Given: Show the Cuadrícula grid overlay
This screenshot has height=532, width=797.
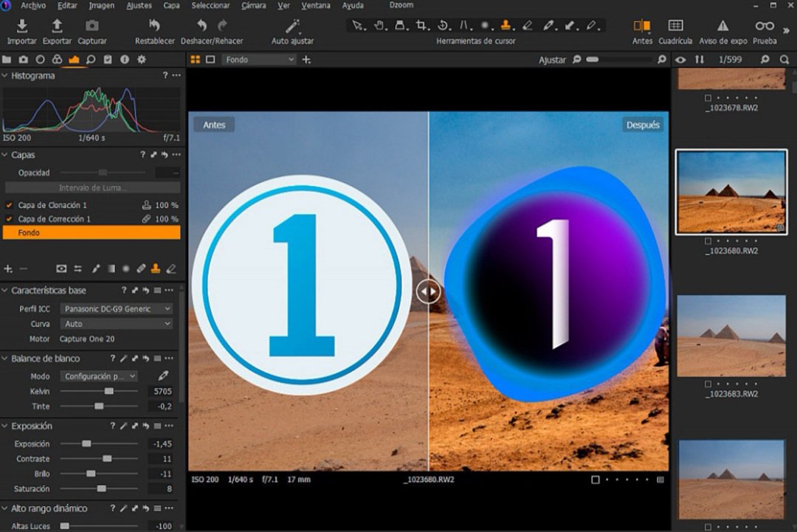Looking at the screenshot, I should [675, 27].
